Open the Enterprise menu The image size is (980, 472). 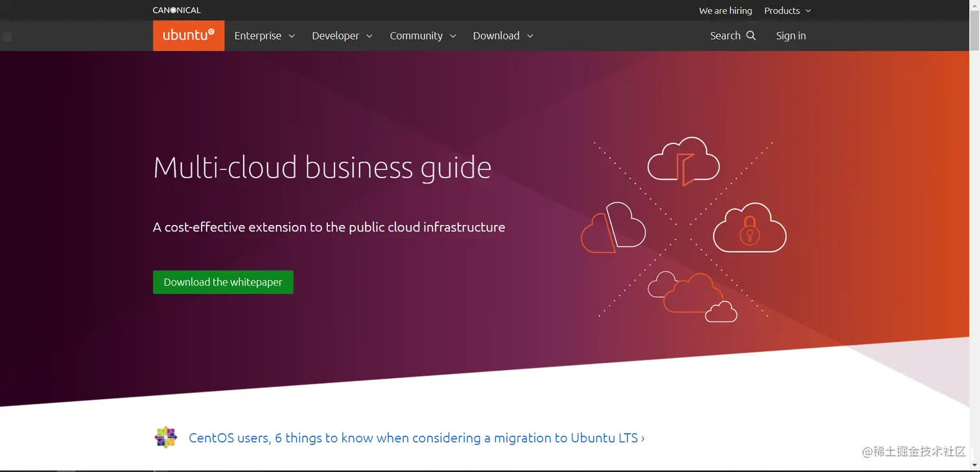pyautogui.click(x=264, y=36)
